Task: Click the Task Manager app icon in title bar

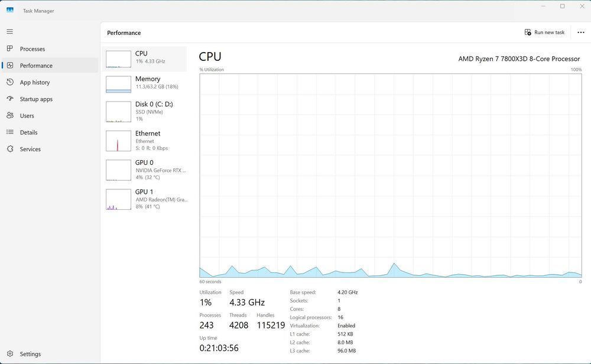Action: pos(10,10)
